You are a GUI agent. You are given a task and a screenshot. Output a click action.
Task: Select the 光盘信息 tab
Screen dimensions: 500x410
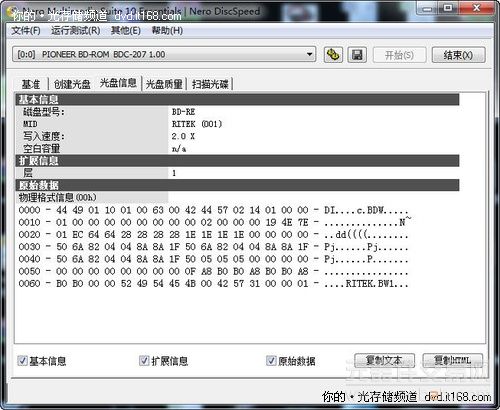click(x=118, y=83)
